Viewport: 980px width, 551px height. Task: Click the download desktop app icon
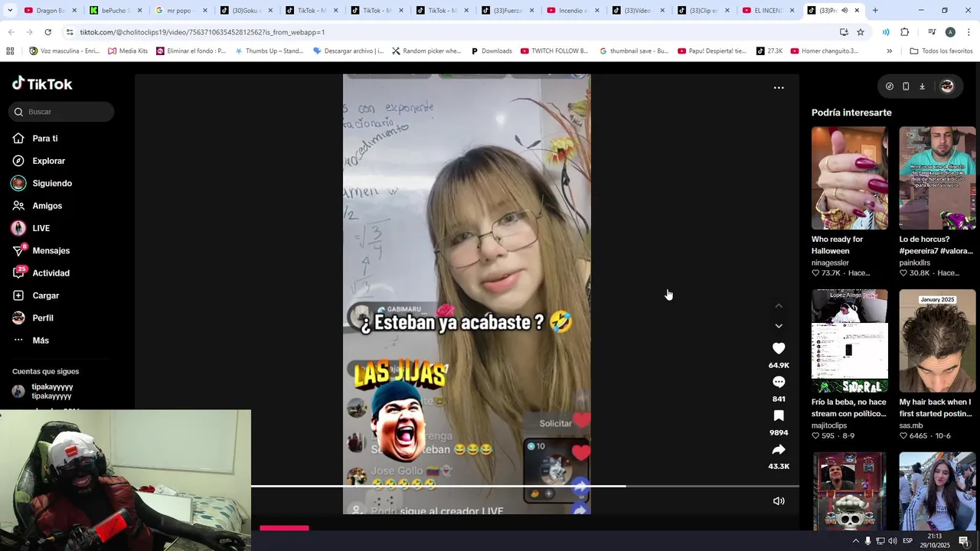922,86
